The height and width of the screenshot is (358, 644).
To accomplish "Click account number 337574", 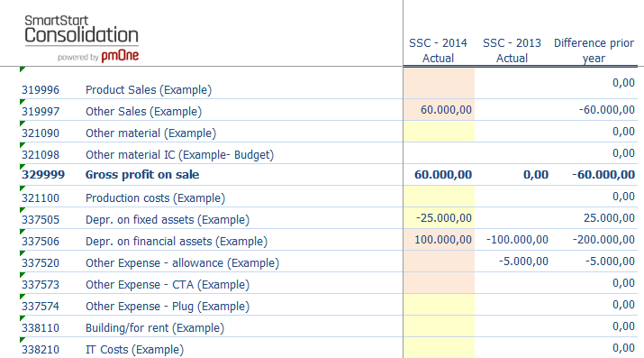I will (x=41, y=307).
